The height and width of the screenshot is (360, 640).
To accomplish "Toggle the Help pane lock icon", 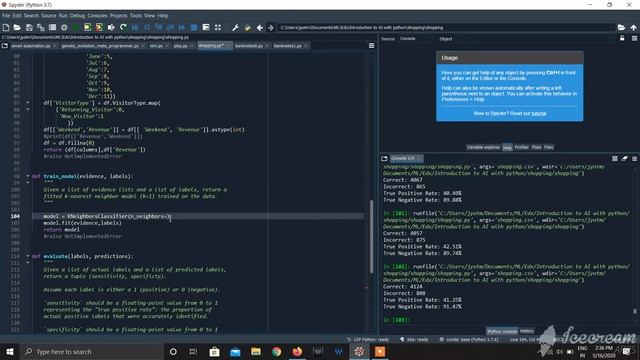I will pos(622,38).
